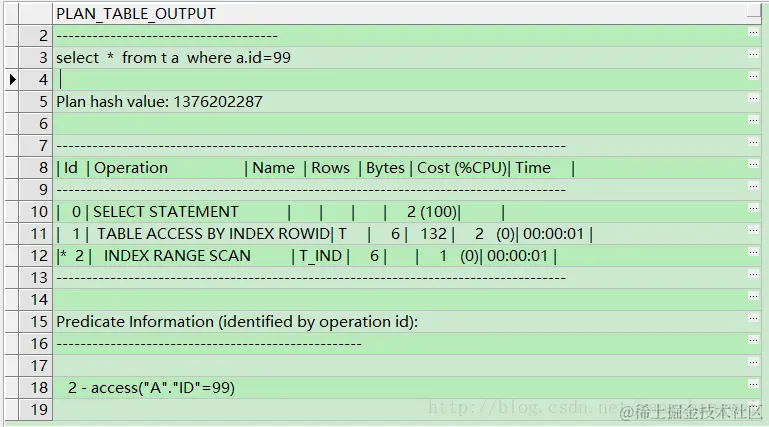
Task: Open the ellipsis button on row 17
Action: click(x=754, y=363)
